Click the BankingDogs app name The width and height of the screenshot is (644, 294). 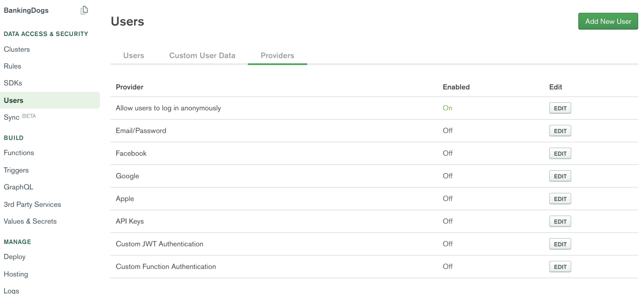[x=26, y=10]
